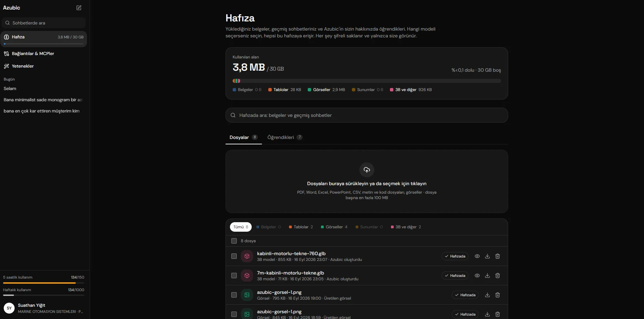The height and width of the screenshot is (319, 644).
Task: Open the Hafıza section in the sidebar
Action: [x=43, y=39]
